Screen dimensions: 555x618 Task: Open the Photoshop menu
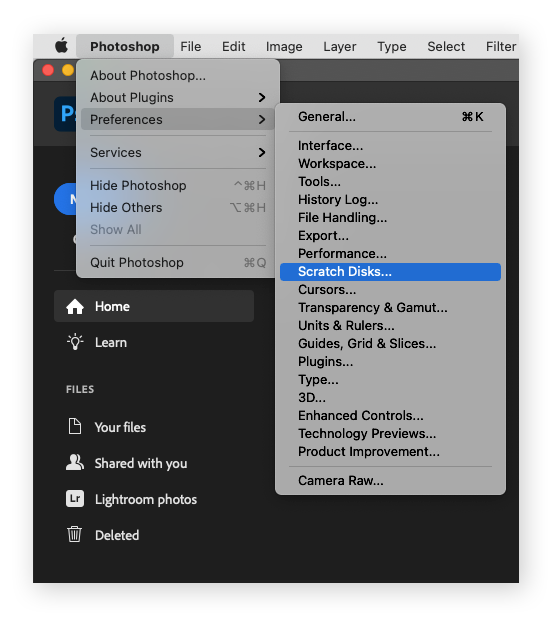(125, 46)
